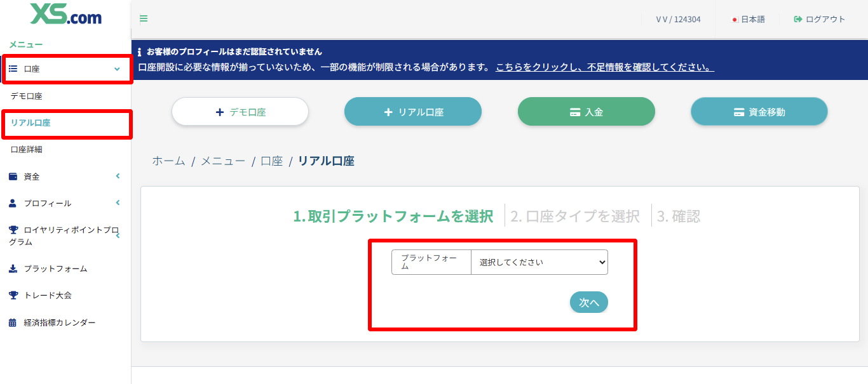868x384 pixels.
Task: Select the プロフィール sidebar icon
Action: point(13,203)
